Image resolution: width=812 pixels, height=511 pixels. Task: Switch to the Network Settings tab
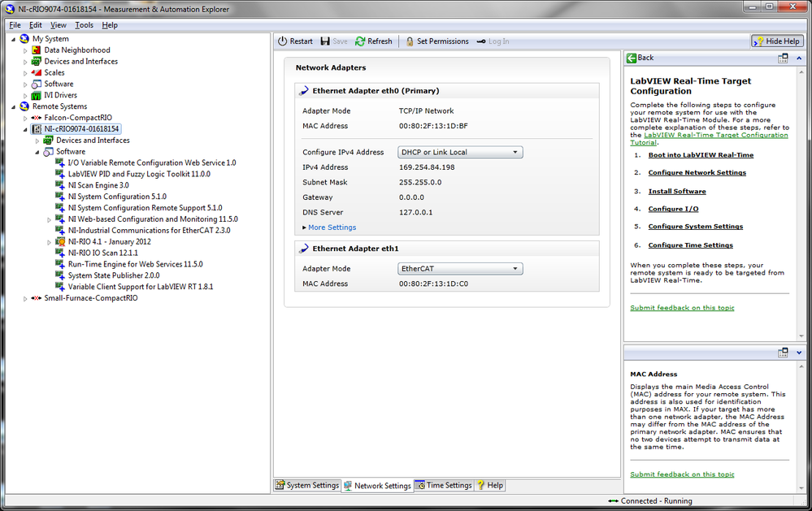(377, 486)
